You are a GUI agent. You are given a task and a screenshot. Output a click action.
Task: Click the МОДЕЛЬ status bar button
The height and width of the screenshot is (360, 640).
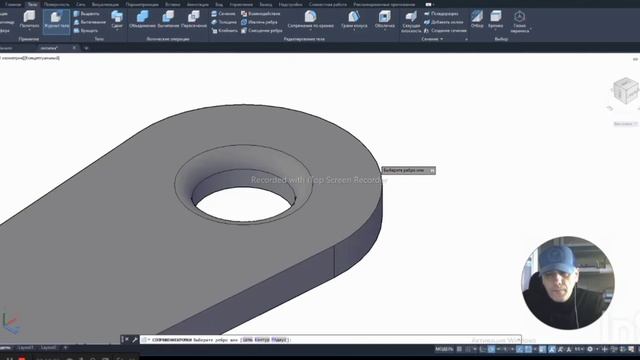(444, 349)
